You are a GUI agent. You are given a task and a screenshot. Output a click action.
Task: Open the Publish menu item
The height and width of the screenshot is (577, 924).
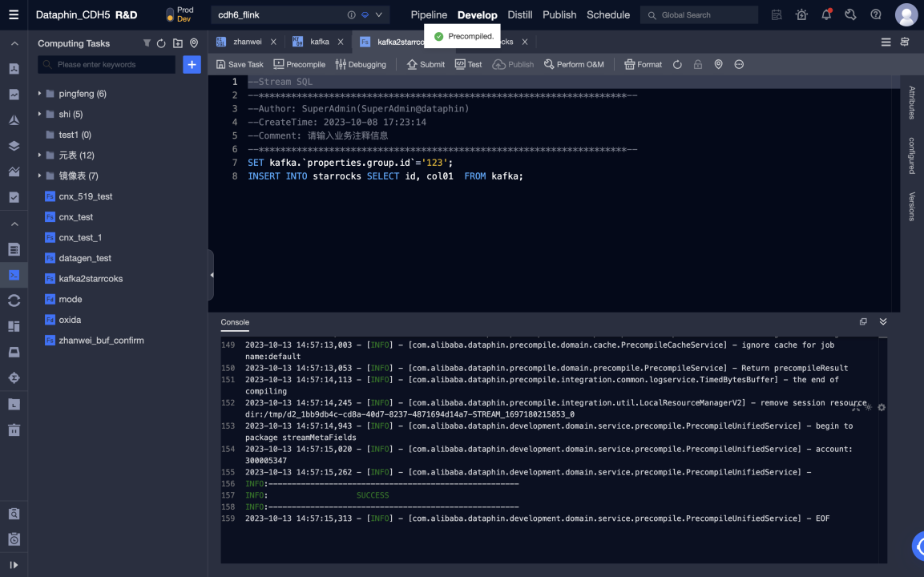pyautogui.click(x=559, y=14)
